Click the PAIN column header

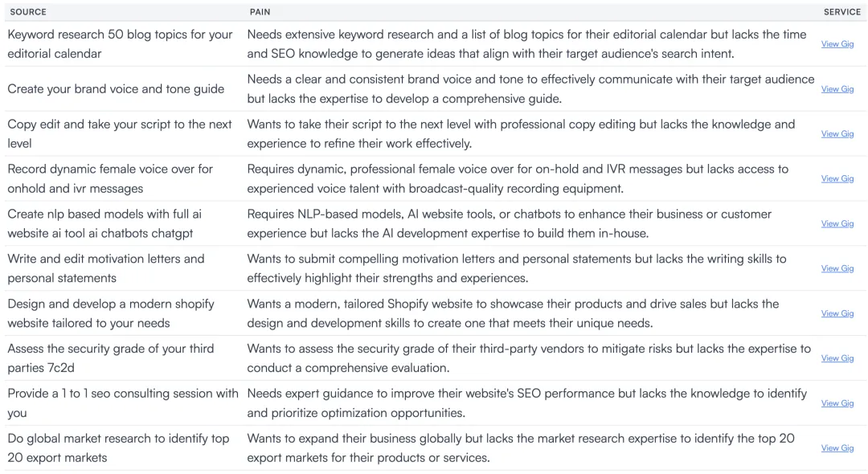click(260, 11)
